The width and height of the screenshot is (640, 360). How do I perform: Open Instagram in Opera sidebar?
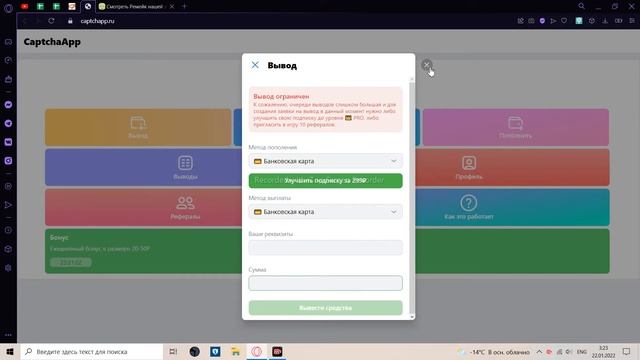pos(8,161)
